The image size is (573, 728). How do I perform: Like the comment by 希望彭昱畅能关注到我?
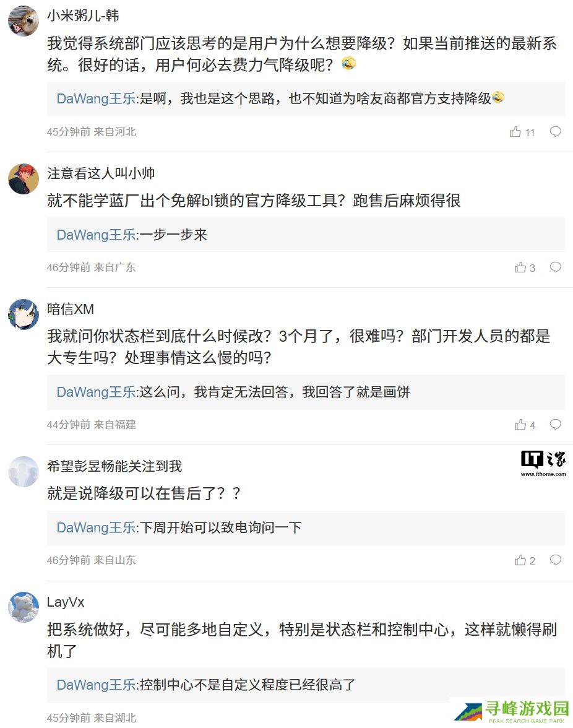click(x=520, y=560)
